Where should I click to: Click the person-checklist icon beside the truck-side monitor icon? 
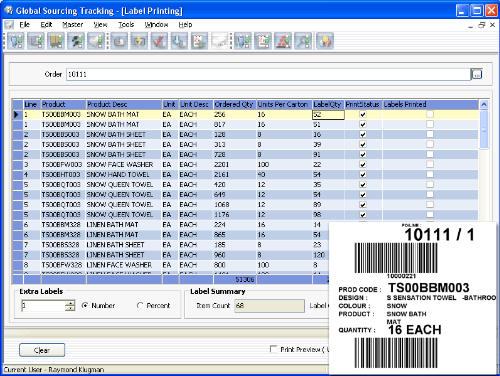point(16,41)
